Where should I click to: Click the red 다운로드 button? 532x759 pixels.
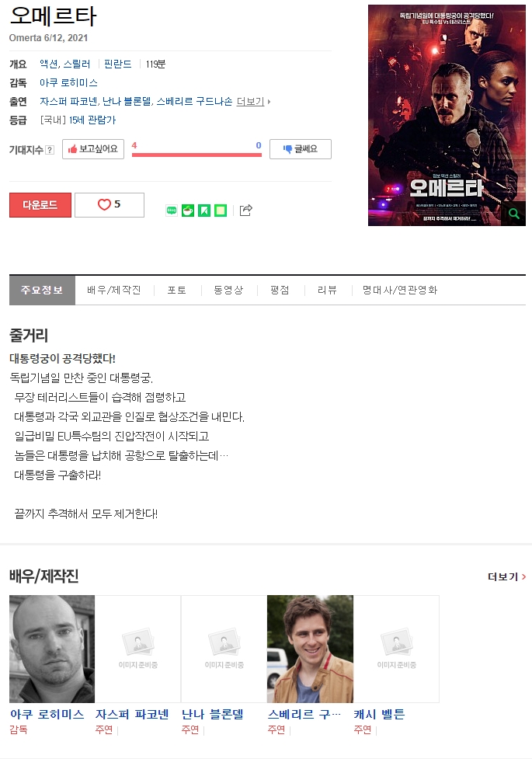click(40, 205)
